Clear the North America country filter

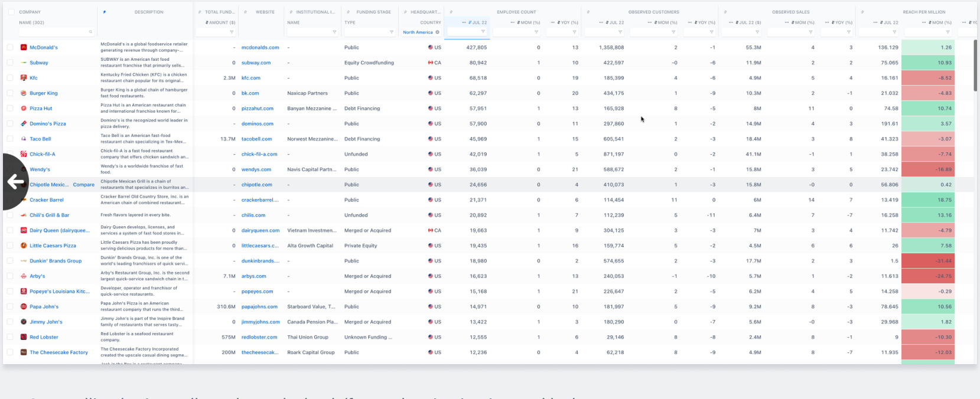[438, 32]
